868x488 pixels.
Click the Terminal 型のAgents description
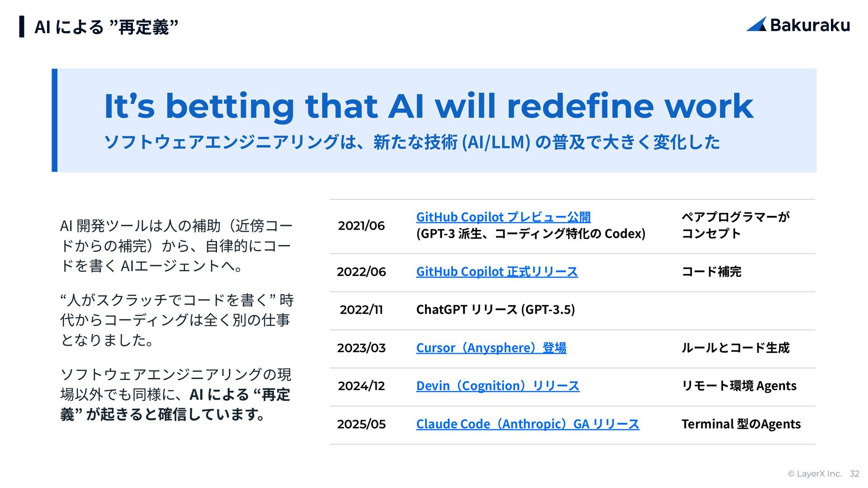(x=741, y=424)
